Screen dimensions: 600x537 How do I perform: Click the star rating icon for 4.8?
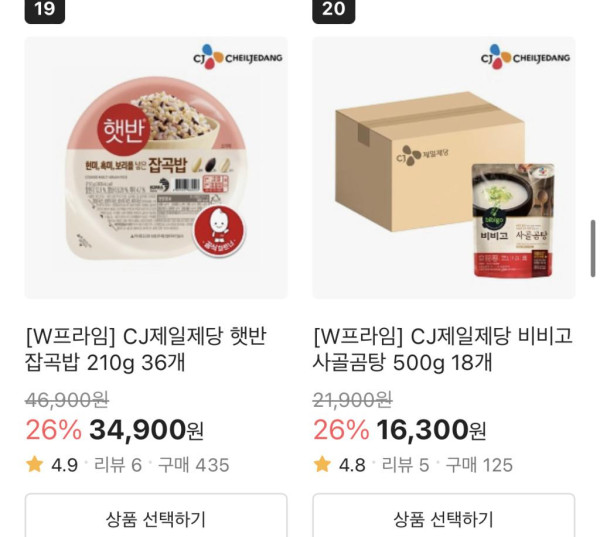pos(322,464)
